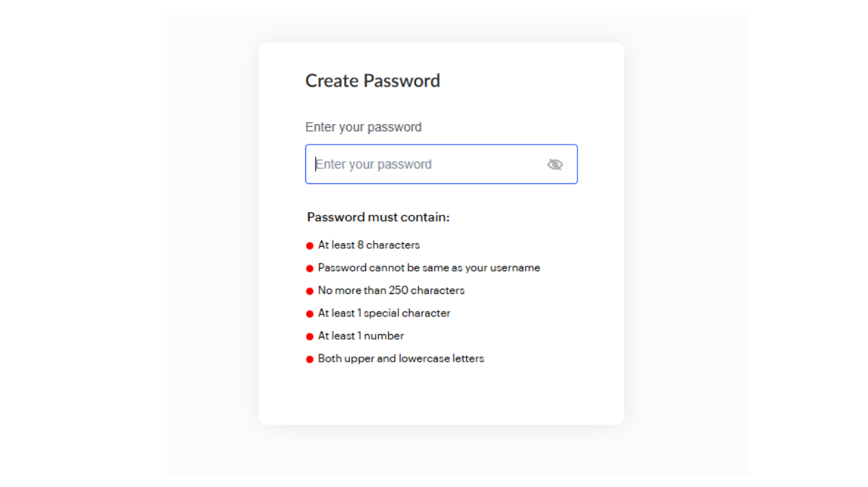Click the "Password must contain:" heading
Image resolution: width=868 pixels, height=487 pixels.
[378, 217]
